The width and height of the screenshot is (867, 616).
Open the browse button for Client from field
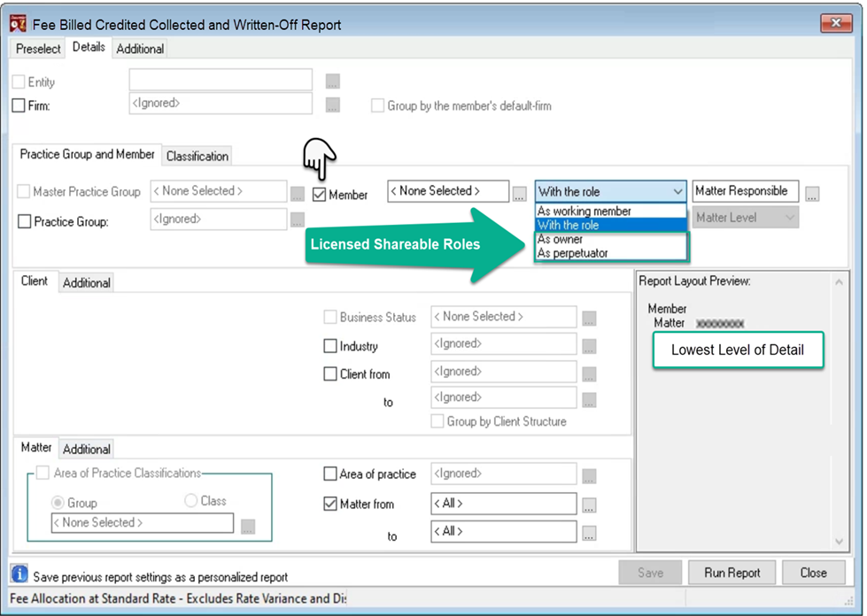[x=590, y=374]
